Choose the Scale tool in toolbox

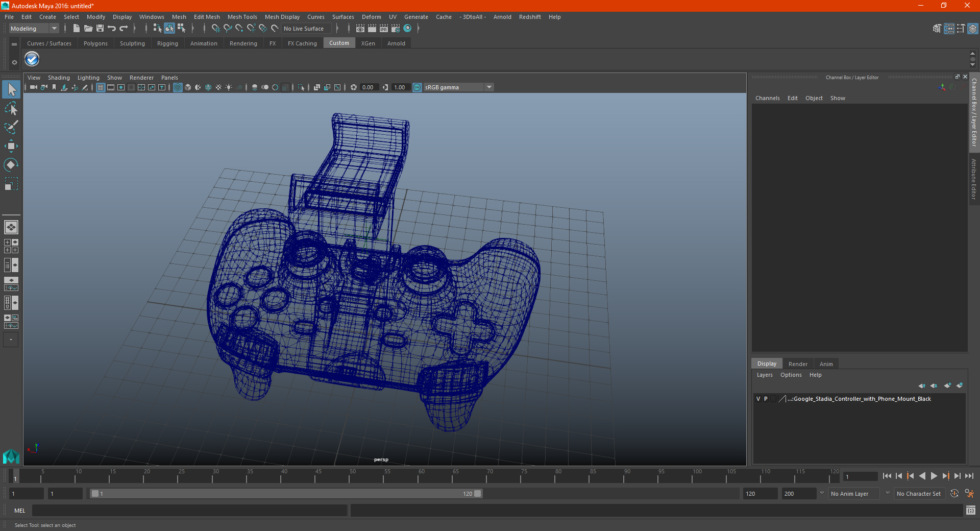[11, 184]
